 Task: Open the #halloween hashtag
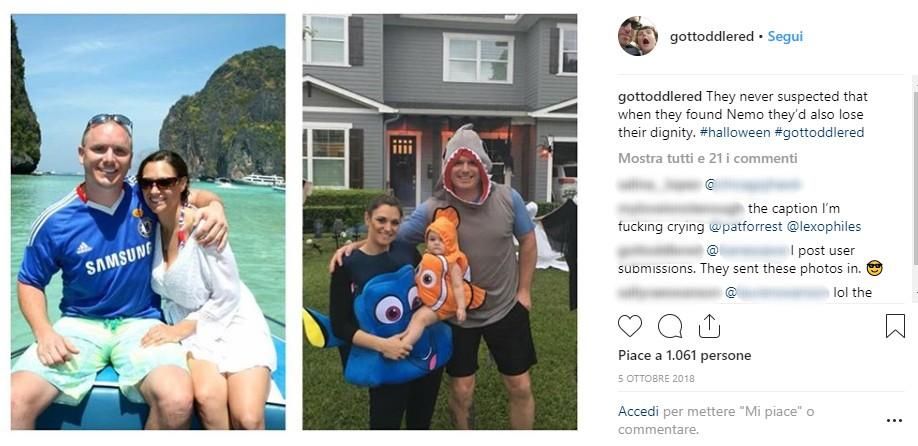735,132
